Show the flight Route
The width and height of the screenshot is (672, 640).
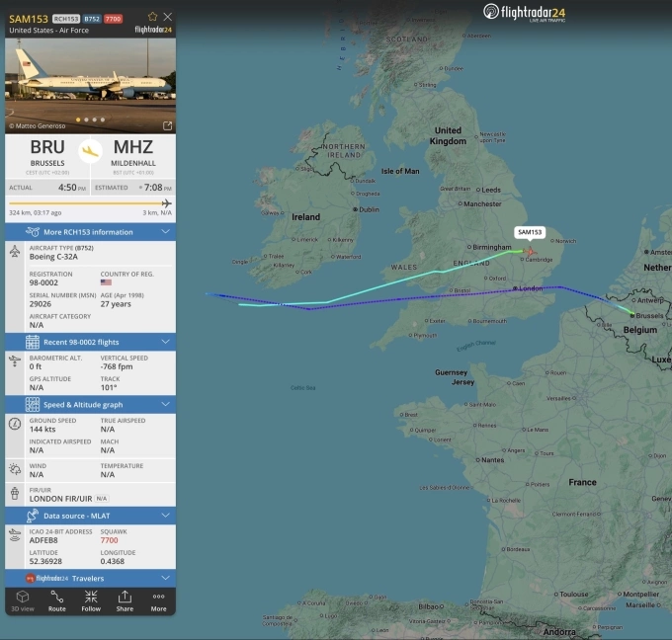click(x=57, y=601)
